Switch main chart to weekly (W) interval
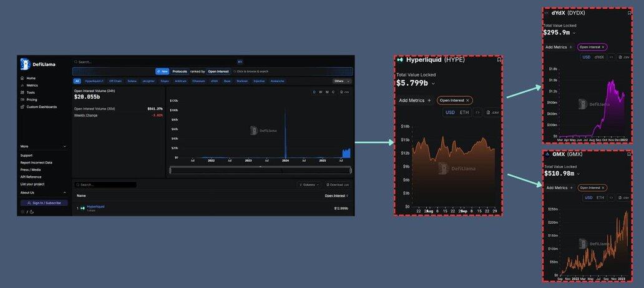This screenshot has width=644, height=288. (x=321, y=92)
